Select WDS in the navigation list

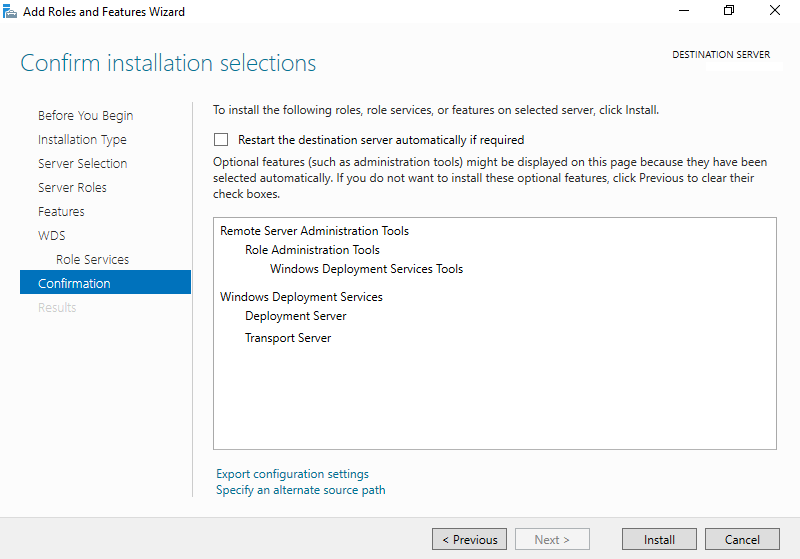pos(52,236)
